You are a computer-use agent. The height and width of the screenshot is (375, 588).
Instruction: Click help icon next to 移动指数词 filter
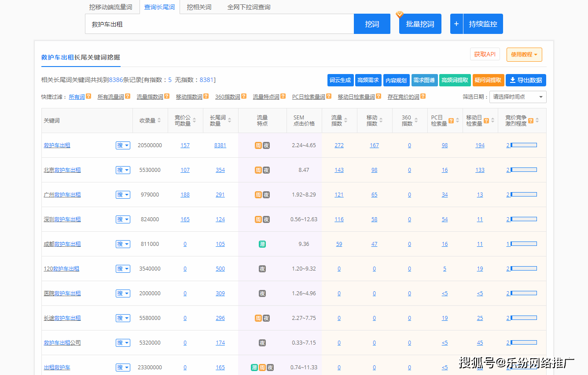coord(206,96)
